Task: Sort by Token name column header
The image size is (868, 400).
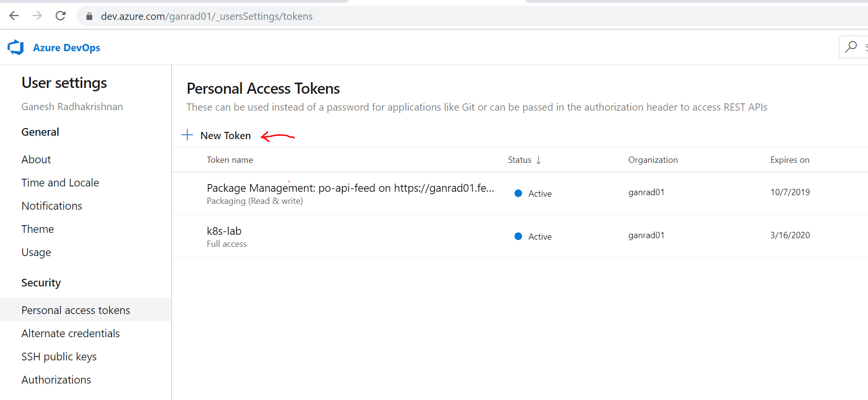Action: (230, 160)
